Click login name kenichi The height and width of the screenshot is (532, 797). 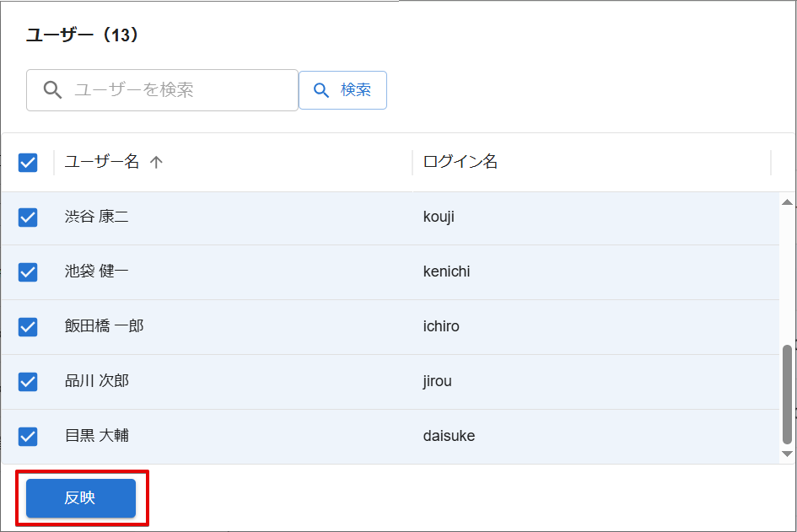point(446,271)
